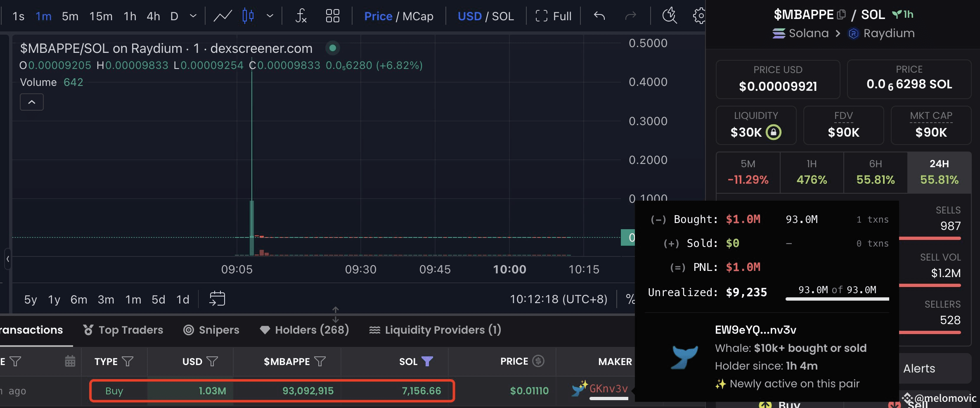Open the timeframe dropdown chevron
The image size is (980, 408).
click(x=193, y=16)
